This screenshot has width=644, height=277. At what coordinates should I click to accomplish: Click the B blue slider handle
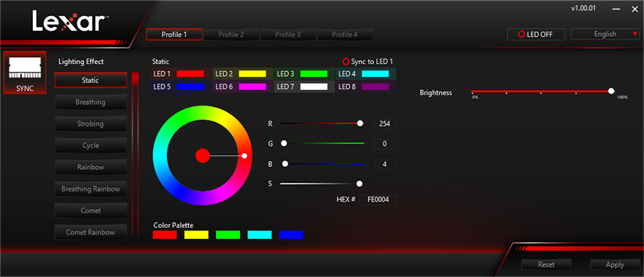coord(285,164)
